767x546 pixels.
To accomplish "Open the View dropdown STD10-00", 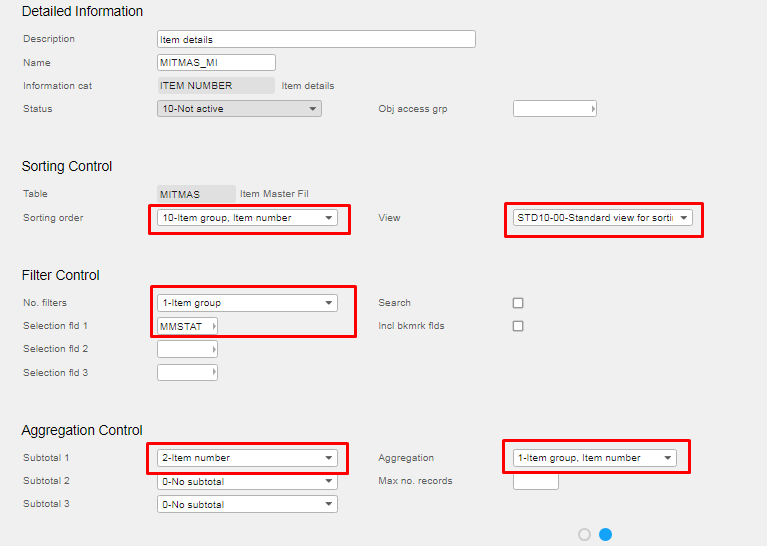I will (603, 218).
